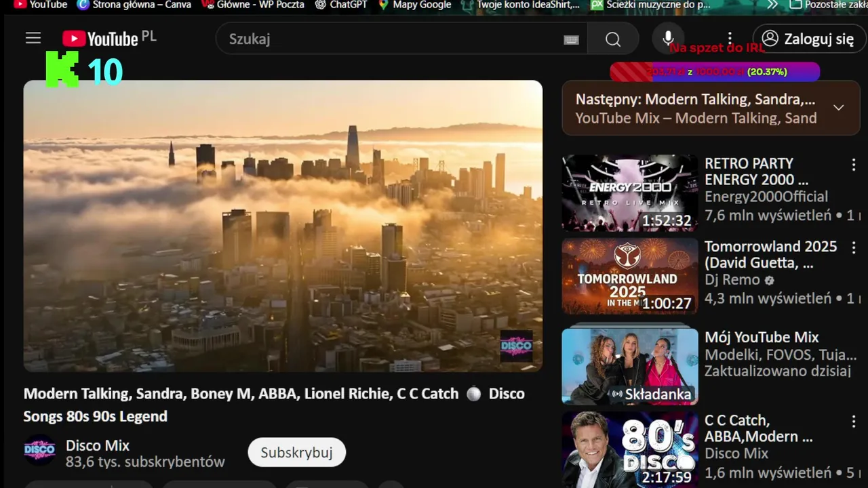
Task: Open Disco Mix channel avatar
Action: point(40,450)
